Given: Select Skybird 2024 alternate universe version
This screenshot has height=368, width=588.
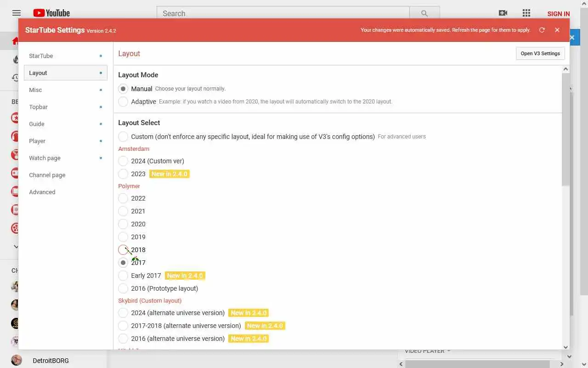Looking at the screenshot, I should click(123, 313).
